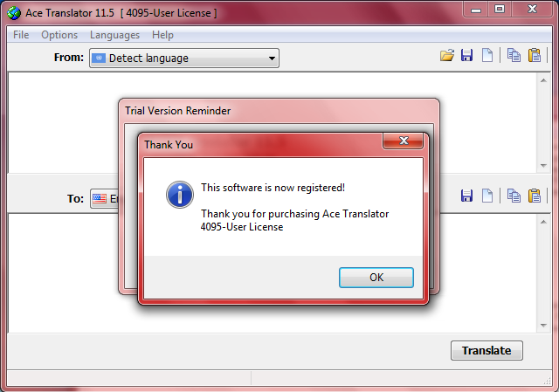Click source text area scroll down arrow

(x=543, y=166)
